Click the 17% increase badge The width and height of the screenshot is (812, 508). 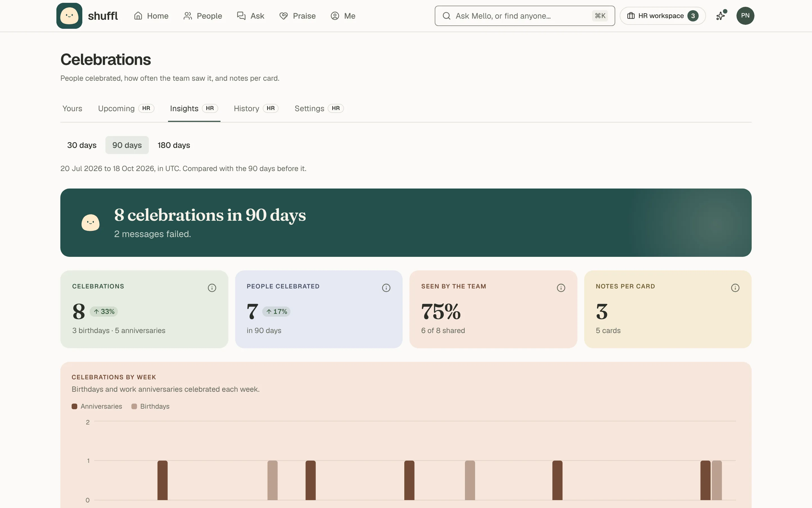[x=276, y=312]
